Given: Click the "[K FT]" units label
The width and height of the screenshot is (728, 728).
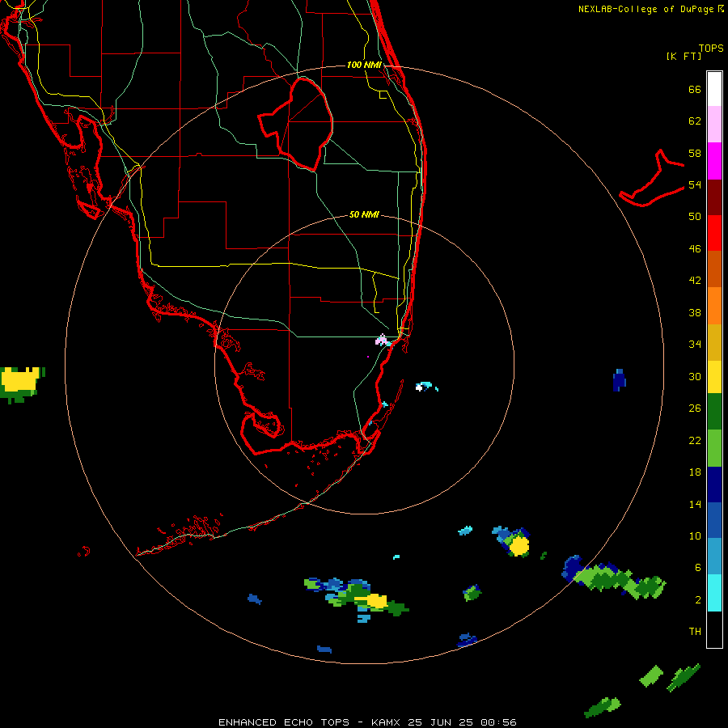Looking at the screenshot, I should (x=684, y=56).
